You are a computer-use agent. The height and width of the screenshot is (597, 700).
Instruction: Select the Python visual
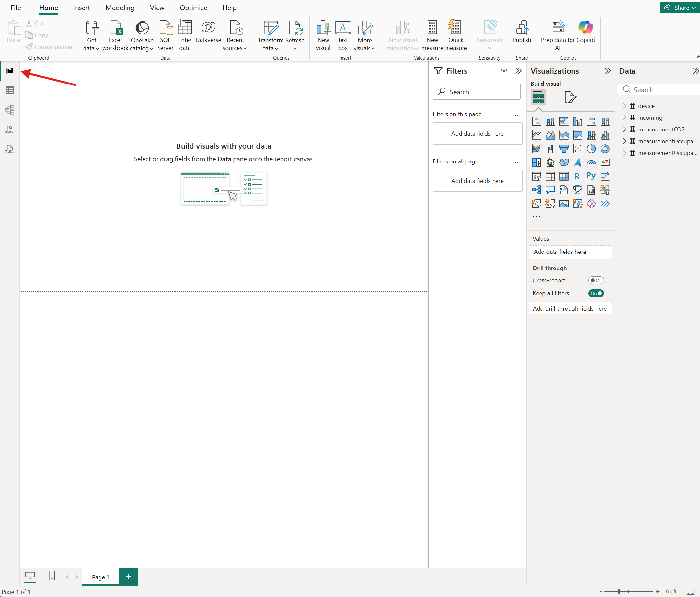(591, 176)
